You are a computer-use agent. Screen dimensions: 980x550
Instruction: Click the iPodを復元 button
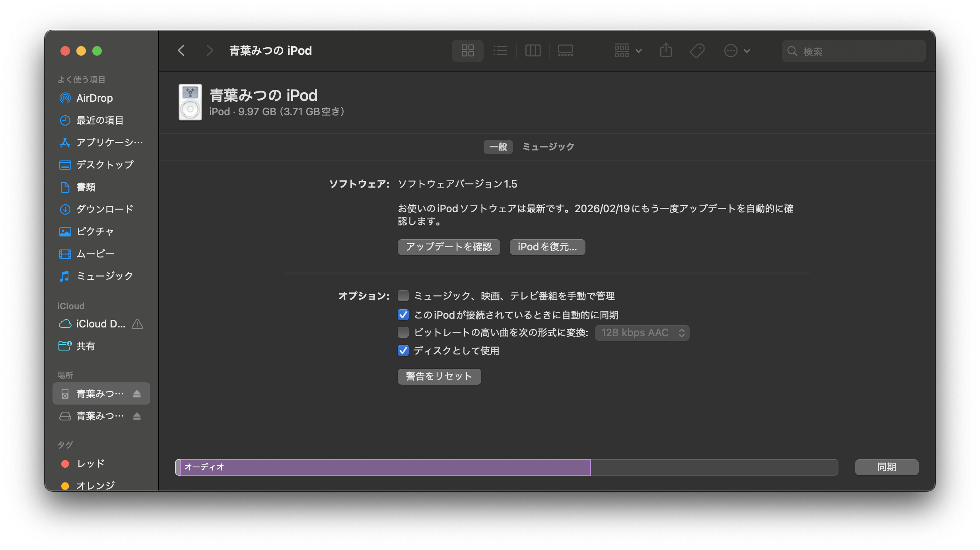coord(547,247)
